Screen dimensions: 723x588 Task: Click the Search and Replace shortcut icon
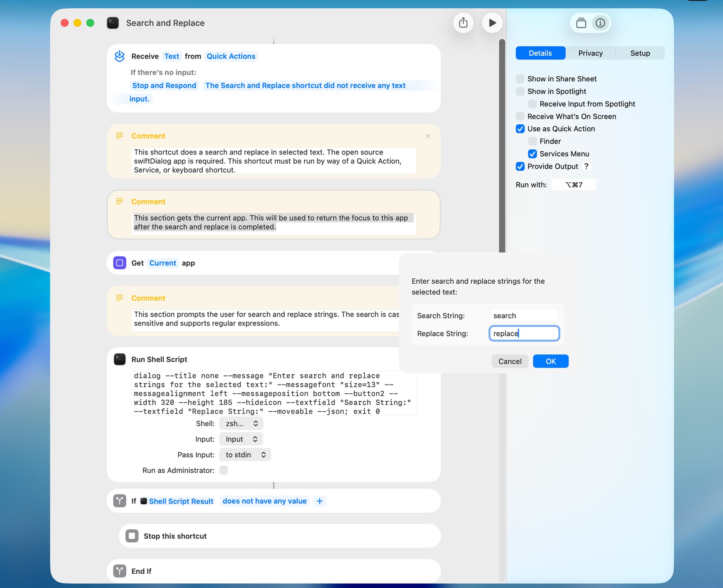pos(113,23)
